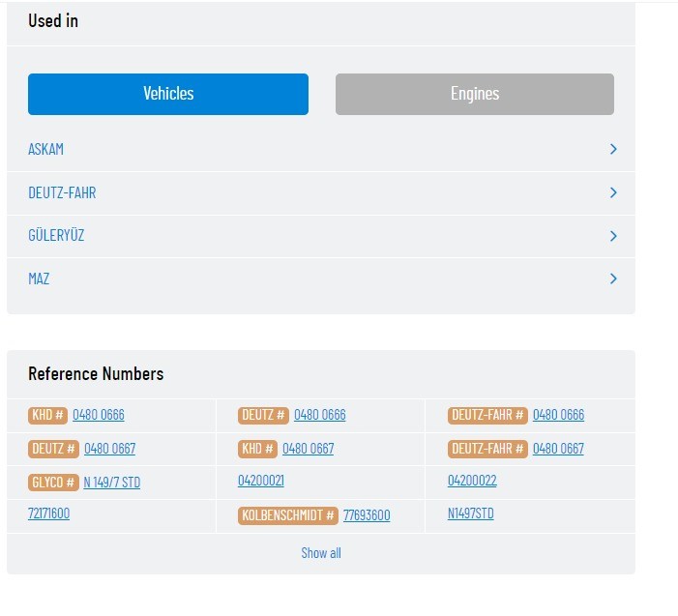Screen dimensions: 678x616
Task: Open KHD reference number 0480 0666
Action: [x=98, y=415]
